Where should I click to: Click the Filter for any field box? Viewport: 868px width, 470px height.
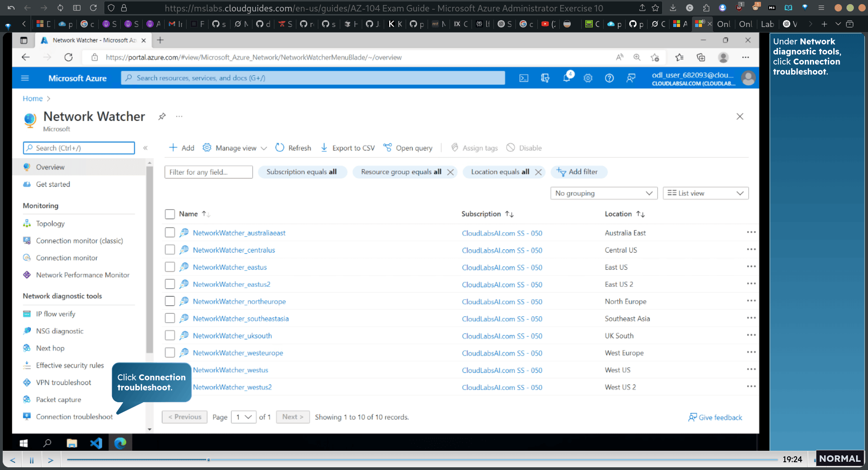point(209,172)
